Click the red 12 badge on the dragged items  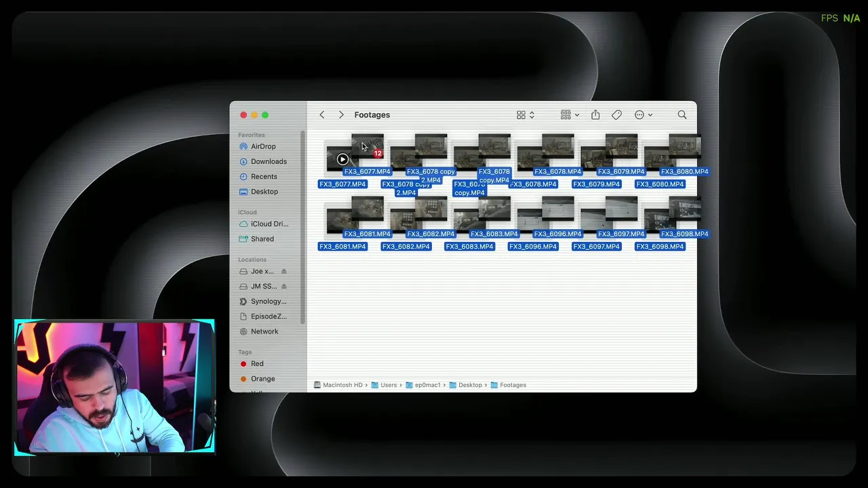point(378,153)
